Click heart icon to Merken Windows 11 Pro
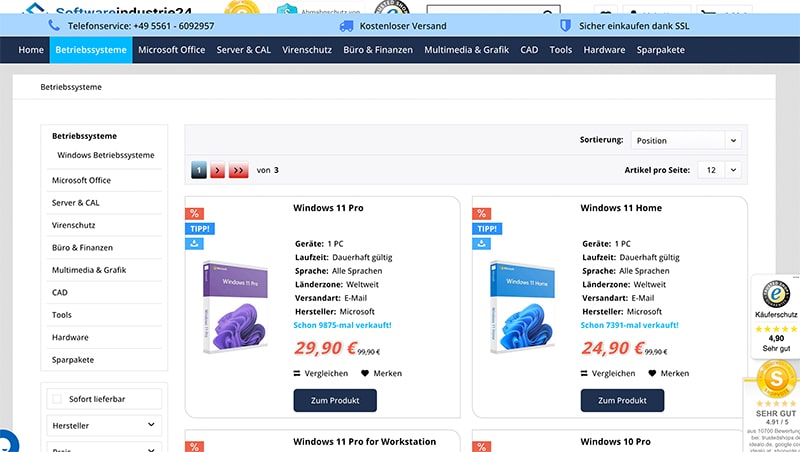The width and height of the screenshot is (800, 452). [x=365, y=373]
